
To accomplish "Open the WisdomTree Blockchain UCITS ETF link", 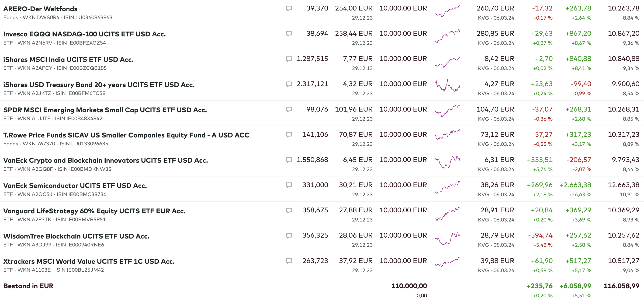I will pyautogui.click(x=76, y=236).
